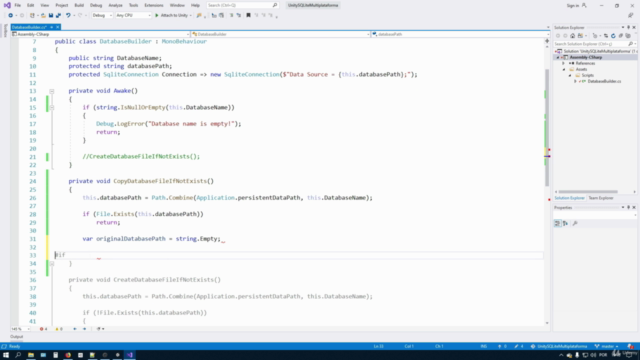Click in the Visual Studio search box
The height and width of the screenshot is (360, 640).
coord(242,5)
